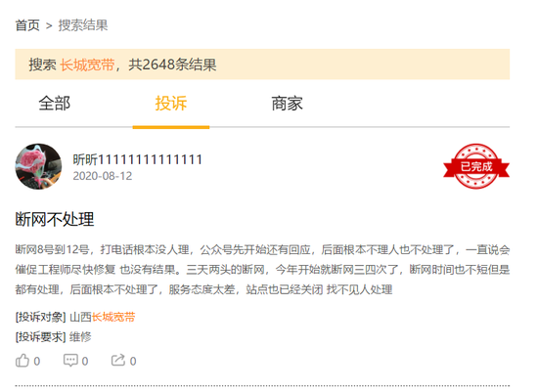The width and height of the screenshot is (538, 392).
Task: Open complaint titled 断网不处理
Action: click(55, 219)
